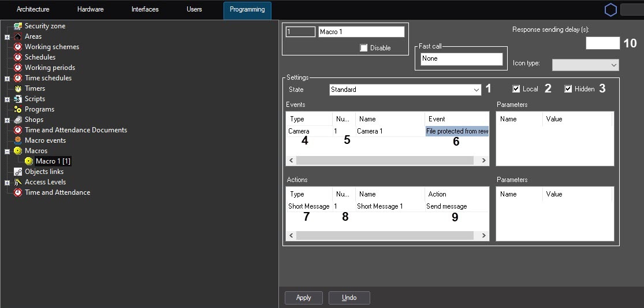Click the hexagon icon at top right

click(611, 10)
